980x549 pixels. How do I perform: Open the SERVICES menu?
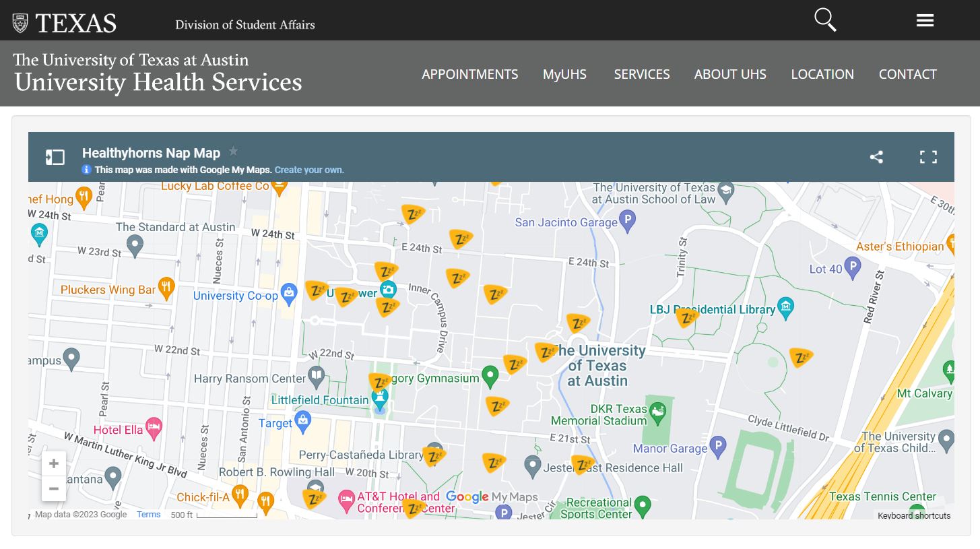[x=642, y=74]
